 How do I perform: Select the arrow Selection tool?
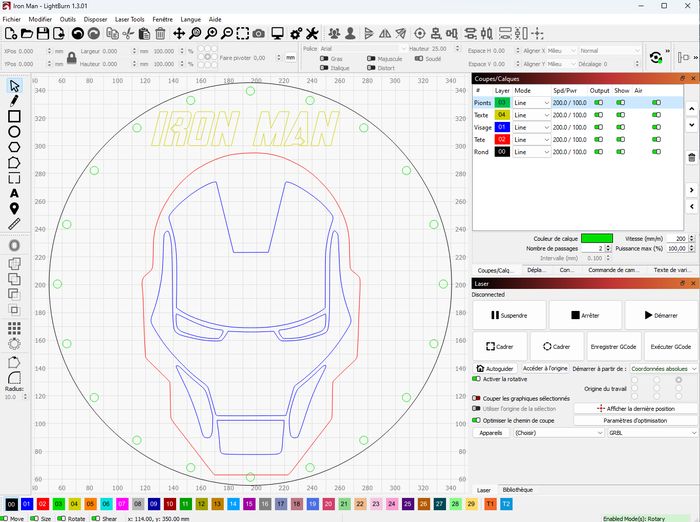[14, 86]
